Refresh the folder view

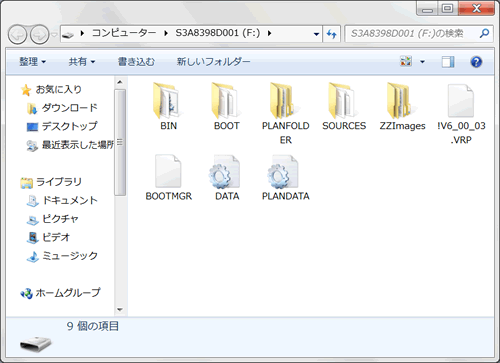(331, 34)
